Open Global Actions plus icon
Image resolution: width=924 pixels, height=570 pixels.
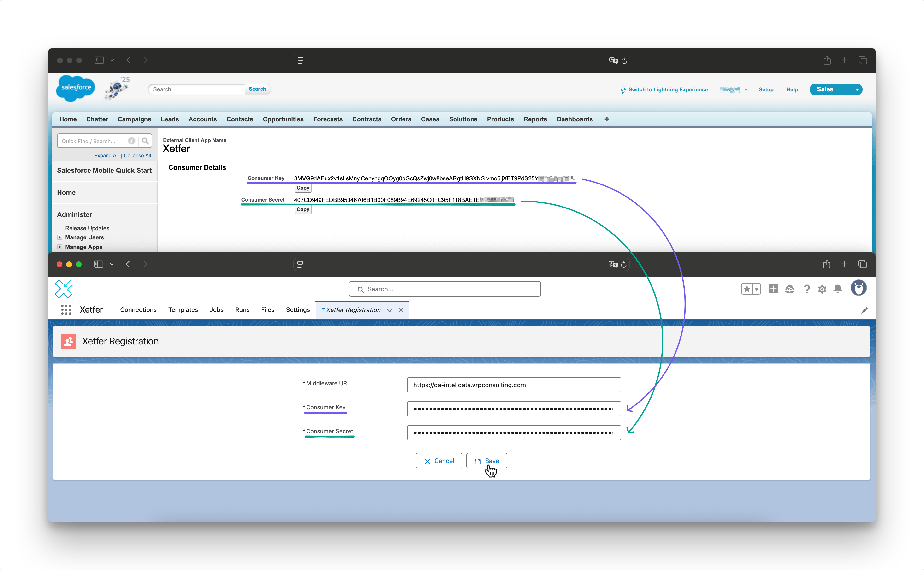tap(773, 289)
